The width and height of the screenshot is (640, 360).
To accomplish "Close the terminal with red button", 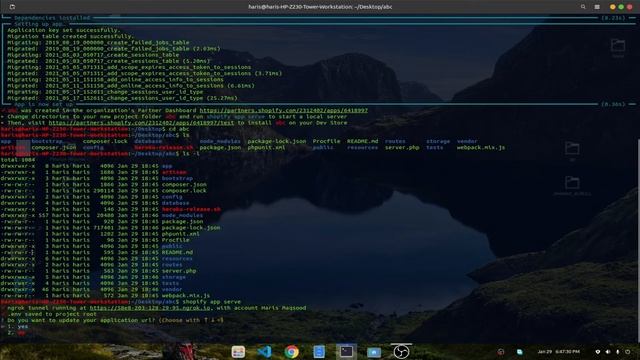I will [x=629, y=7].
